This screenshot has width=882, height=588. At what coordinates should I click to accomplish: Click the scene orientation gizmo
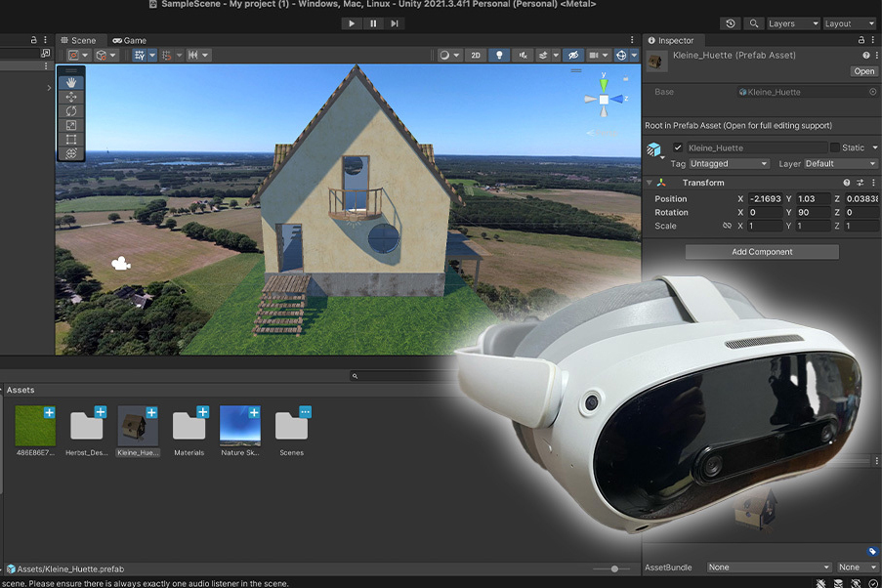pyautogui.click(x=604, y=100)
